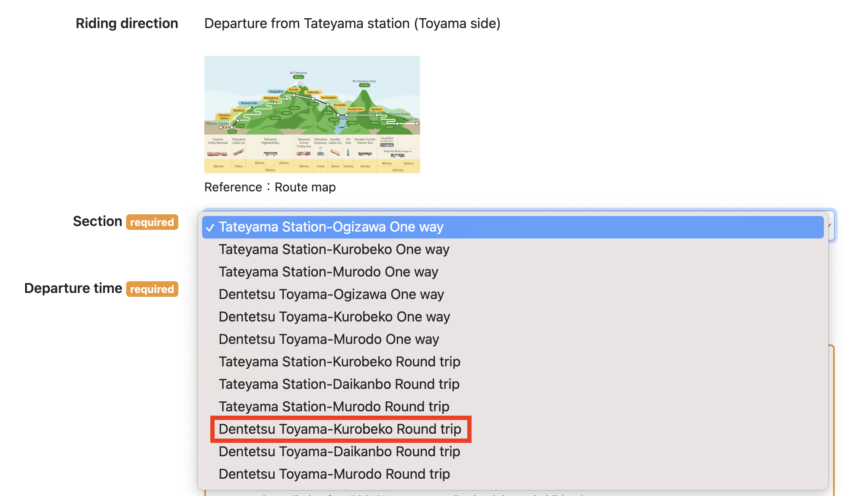Pick Dentetsu Toyama-Murodo Round trip

pos(334,474)
